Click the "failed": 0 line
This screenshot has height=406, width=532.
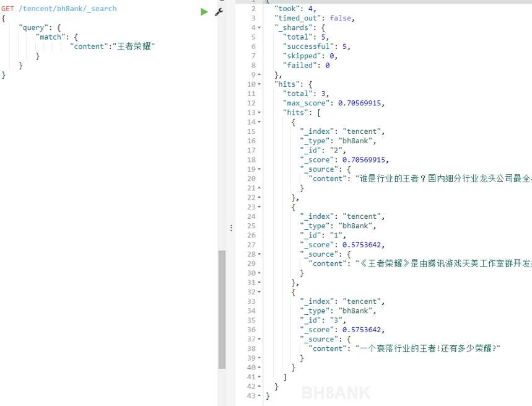tap(306, 65)
